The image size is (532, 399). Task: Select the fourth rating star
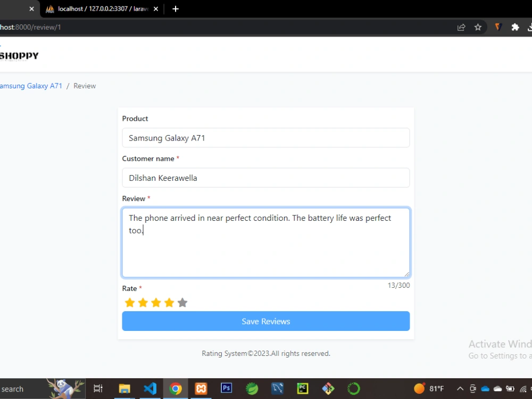(x=169, y=302)
